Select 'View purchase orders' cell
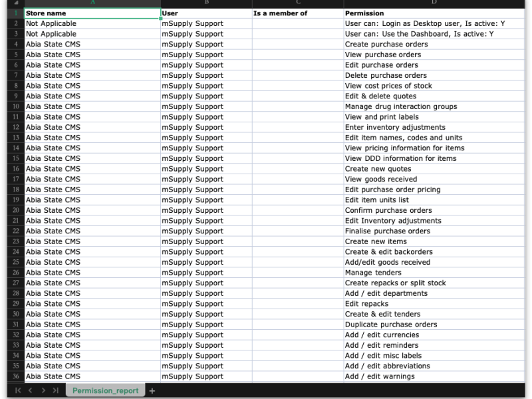This screenshot has height=399, width=532. pos(434,55)
